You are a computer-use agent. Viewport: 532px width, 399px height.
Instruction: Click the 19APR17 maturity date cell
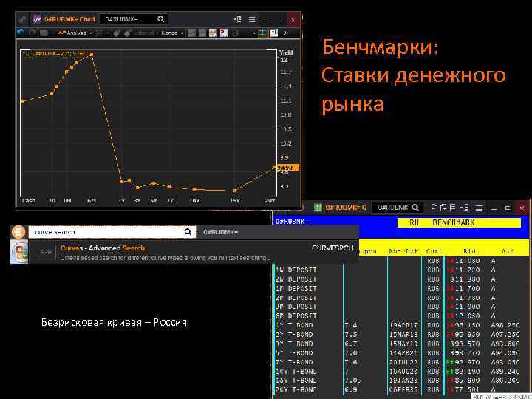[x=403, y=325]
